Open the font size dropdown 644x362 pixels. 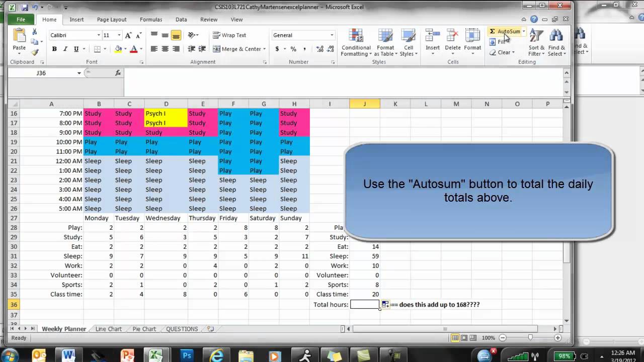(x=119, y=35)
